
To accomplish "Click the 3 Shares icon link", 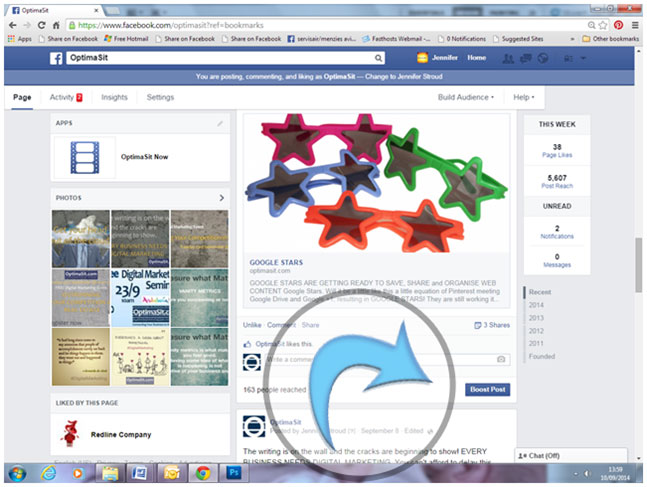I will pyautogui.click(x=492, y=325).
